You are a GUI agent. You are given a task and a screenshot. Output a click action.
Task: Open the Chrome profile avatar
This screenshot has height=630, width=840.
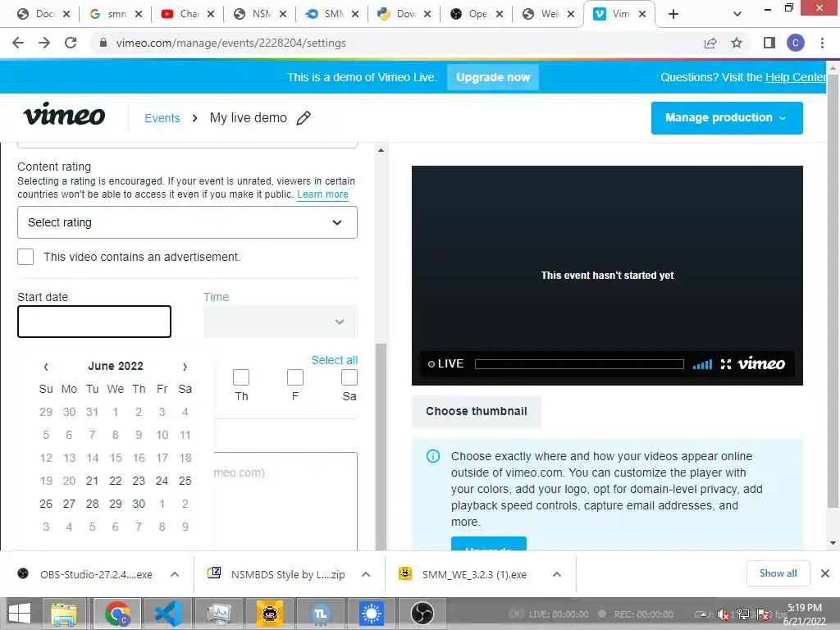click(x=796, y=43)
